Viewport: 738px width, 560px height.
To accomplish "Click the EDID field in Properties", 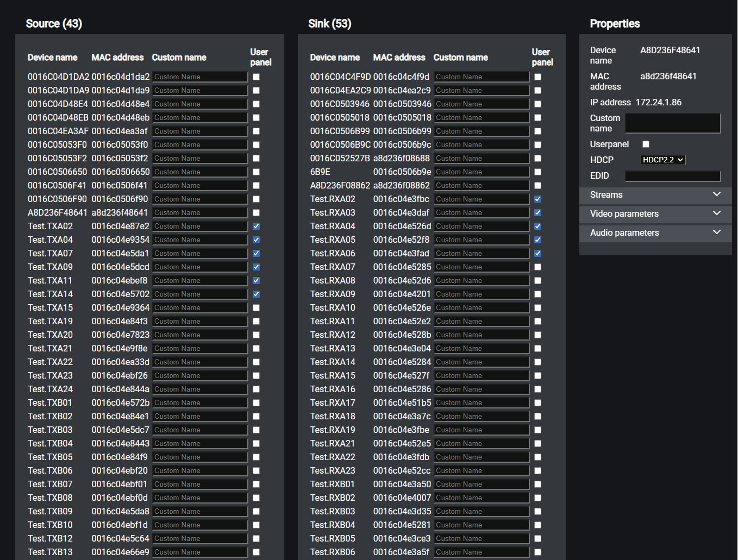I will click(672, 176).
